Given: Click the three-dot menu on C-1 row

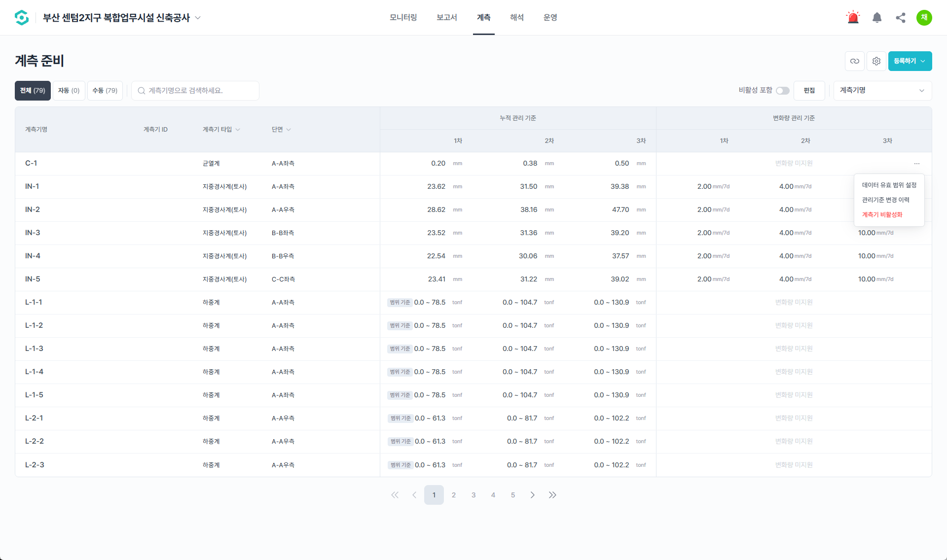Looking at the screenshot, I should [917, 164].
